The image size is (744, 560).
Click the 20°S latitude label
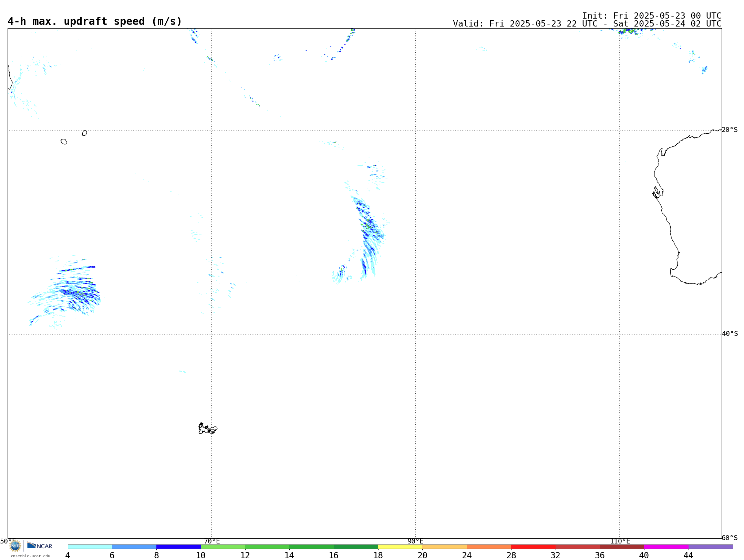tap(730, 130)
